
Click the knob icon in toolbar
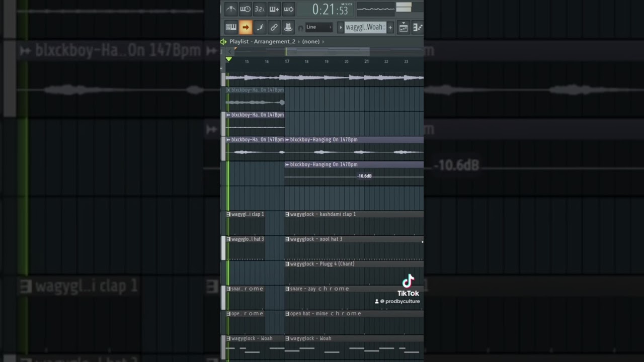[x=288, y=27]
